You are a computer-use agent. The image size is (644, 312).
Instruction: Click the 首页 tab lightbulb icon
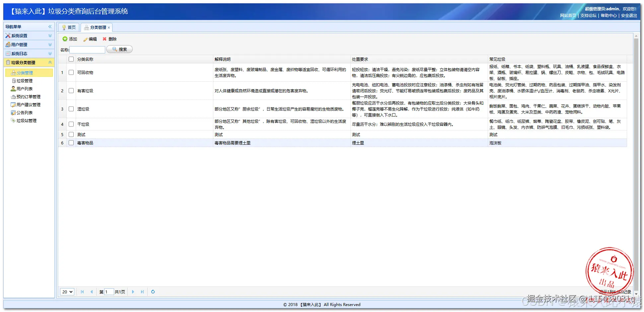[64, 28]
